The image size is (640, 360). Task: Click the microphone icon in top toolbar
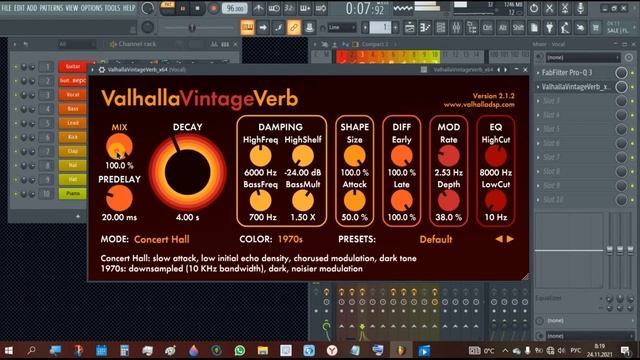[x=580, y=8]
